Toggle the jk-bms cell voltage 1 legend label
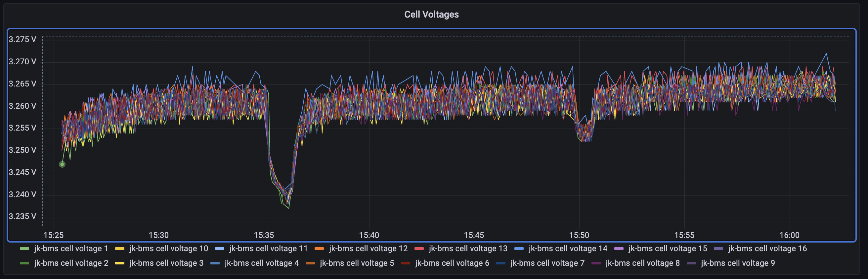868x279 pixels. [x=71, y=249]
